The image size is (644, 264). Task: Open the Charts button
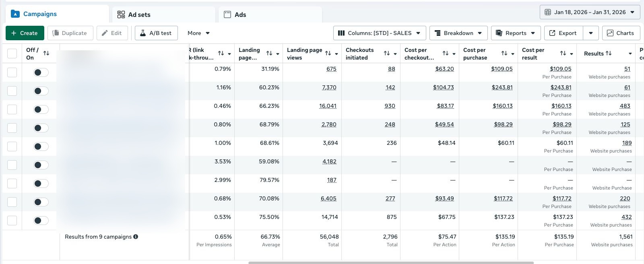pos(621,33)
